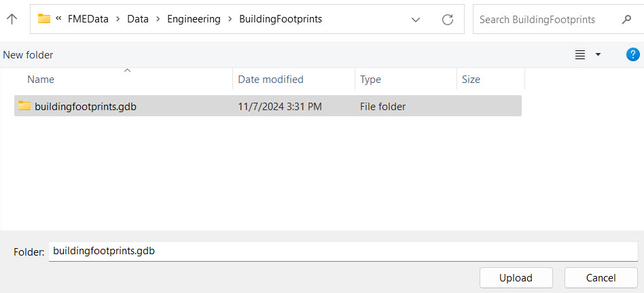This screenshot has width=644, height=293.
Task: Click the Folder name input field
Action: coord(342,252)
